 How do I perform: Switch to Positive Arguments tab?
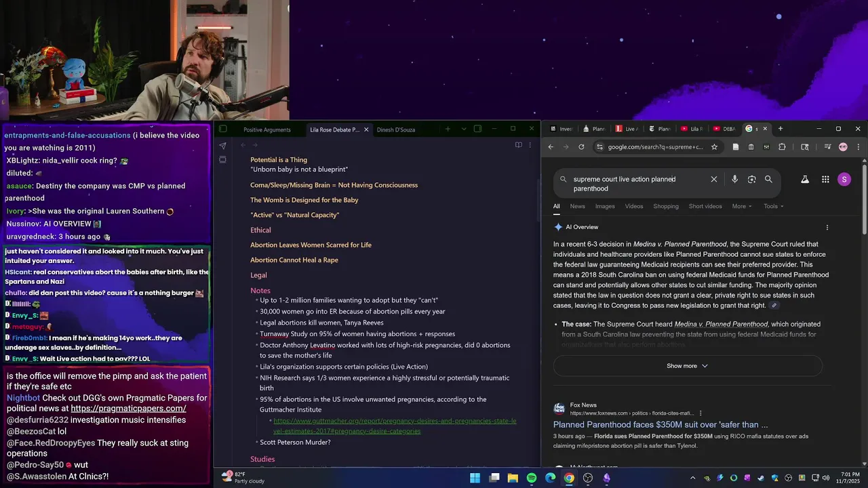267,129
